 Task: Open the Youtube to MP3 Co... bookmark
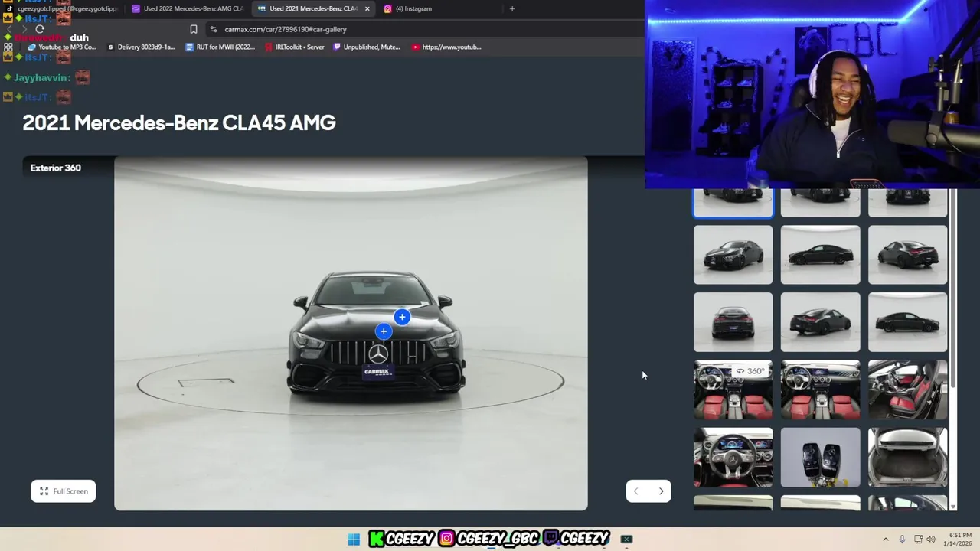62,47
